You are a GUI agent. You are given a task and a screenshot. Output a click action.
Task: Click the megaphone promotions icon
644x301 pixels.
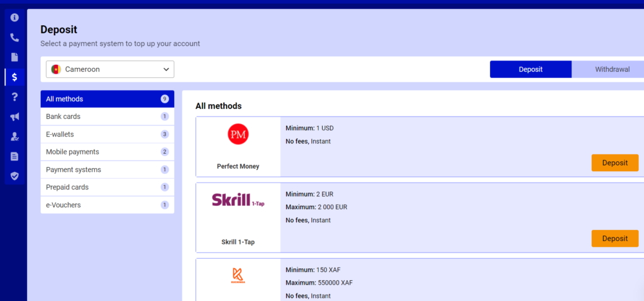(14, 116)
